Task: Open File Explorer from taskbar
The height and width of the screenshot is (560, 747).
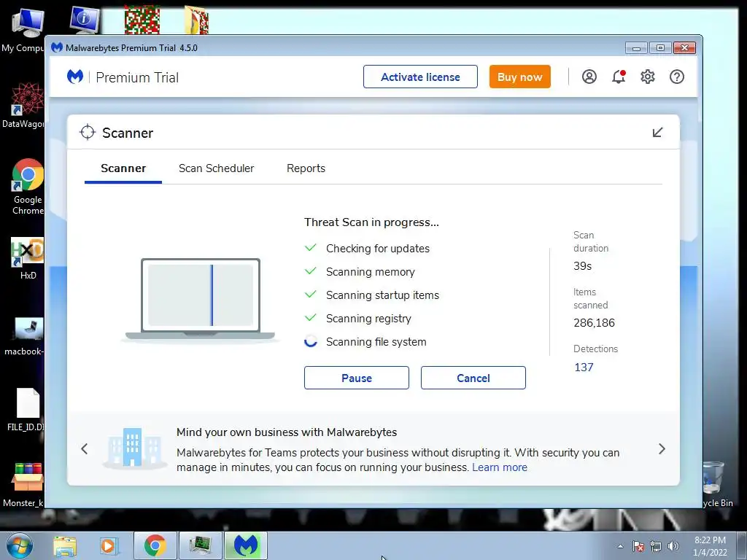Action: click(x=65, y=545)
